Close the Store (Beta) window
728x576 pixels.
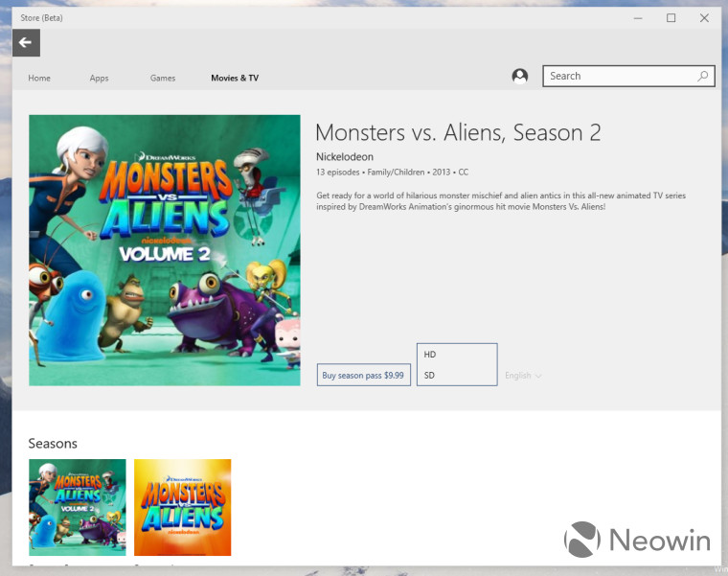click(704, 18)
